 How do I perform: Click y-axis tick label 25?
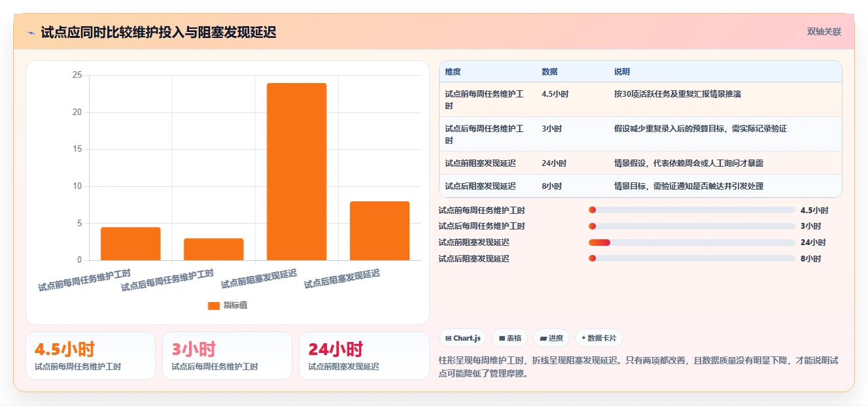tap(77, 75)
